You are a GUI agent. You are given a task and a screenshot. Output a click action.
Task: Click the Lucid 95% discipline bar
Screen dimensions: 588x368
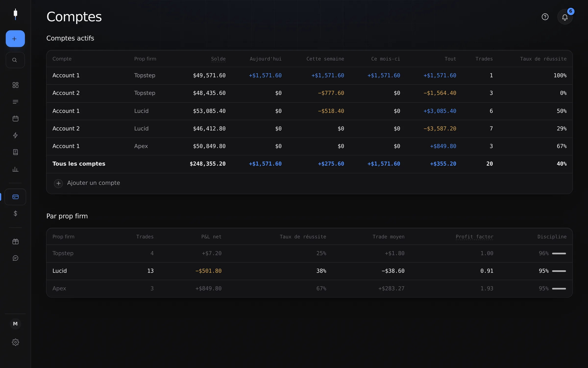pos(559,271)
